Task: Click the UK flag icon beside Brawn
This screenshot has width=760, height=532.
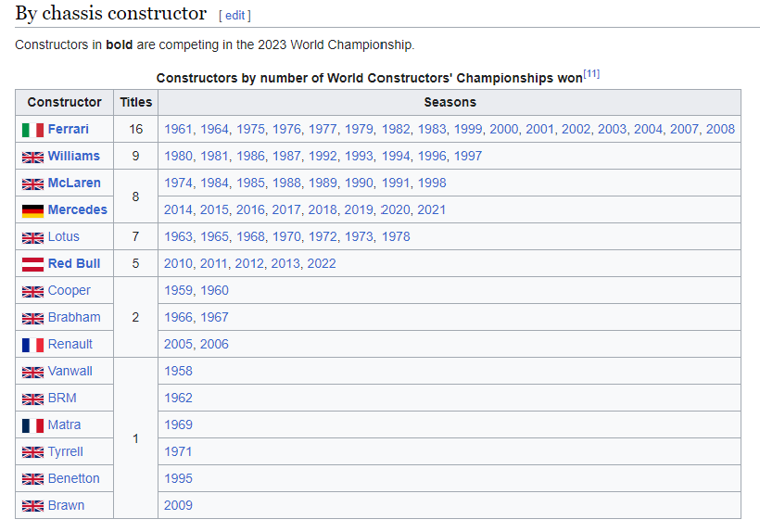Action: (32, 506)
